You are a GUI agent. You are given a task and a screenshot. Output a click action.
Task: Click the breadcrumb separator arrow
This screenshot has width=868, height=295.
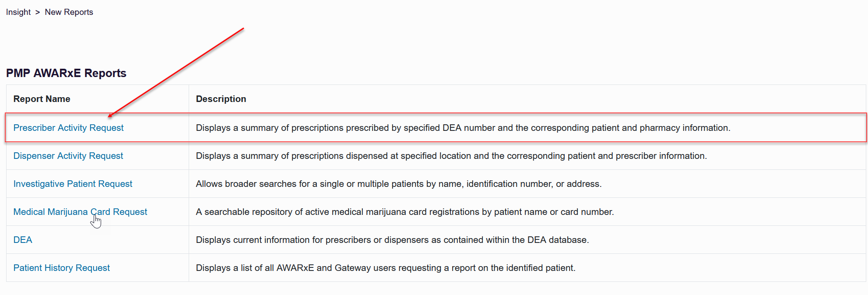pos(38,12)
